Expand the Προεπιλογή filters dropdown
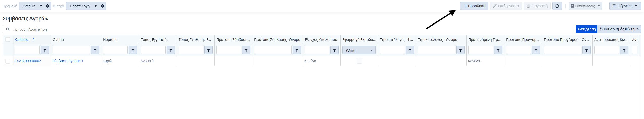The image size is (644, 119). coord(83,6)
